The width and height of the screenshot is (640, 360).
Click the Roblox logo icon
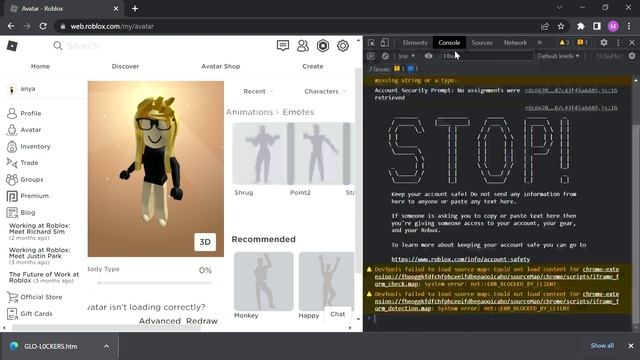[x=12, y=46]
